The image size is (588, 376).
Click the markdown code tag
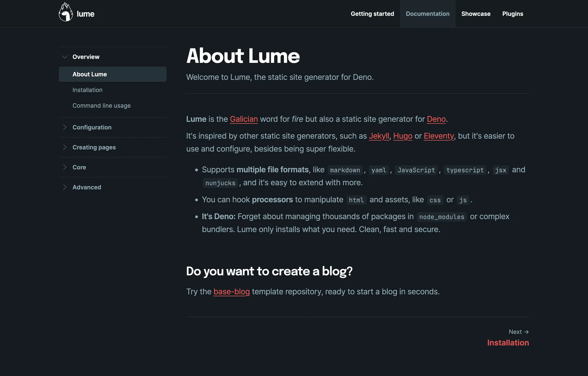(345, 170)
